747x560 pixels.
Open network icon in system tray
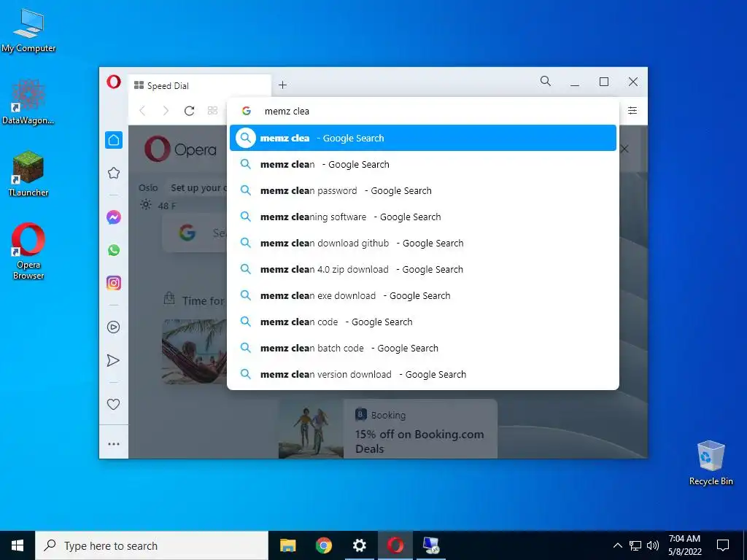(635, 545)
